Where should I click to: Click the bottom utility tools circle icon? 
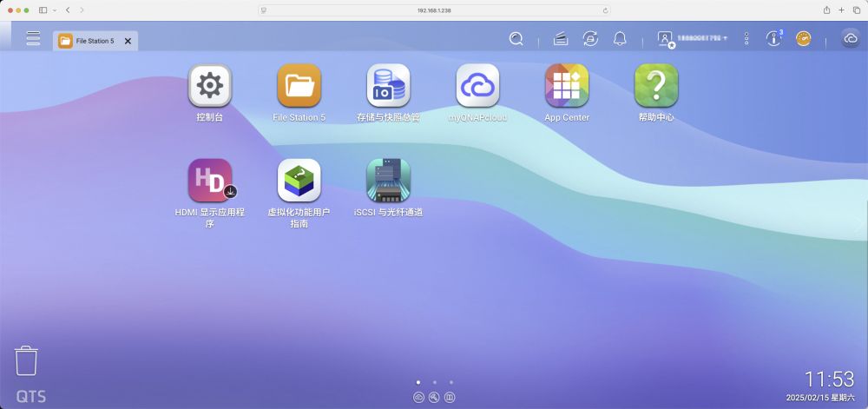(x=434, y=398)
